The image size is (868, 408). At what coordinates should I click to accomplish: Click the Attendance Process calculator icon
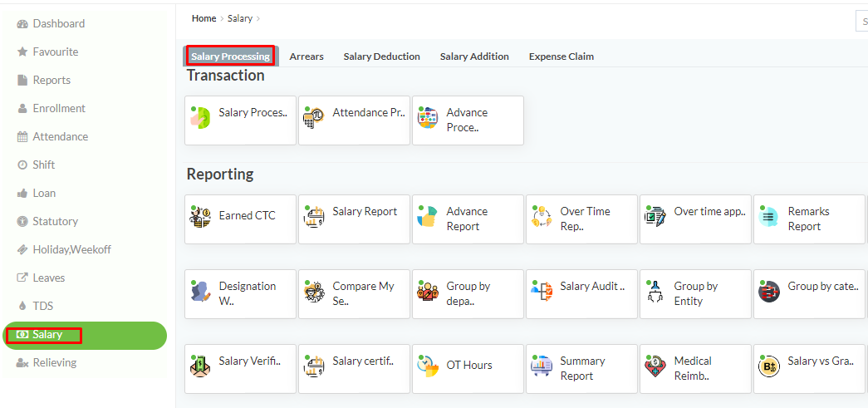(314, 117)
